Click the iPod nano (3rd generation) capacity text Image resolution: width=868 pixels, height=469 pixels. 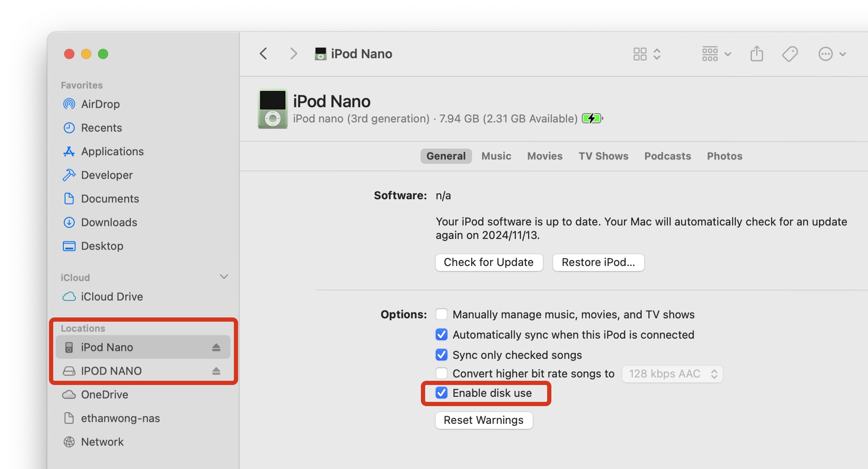pos(435,119)
